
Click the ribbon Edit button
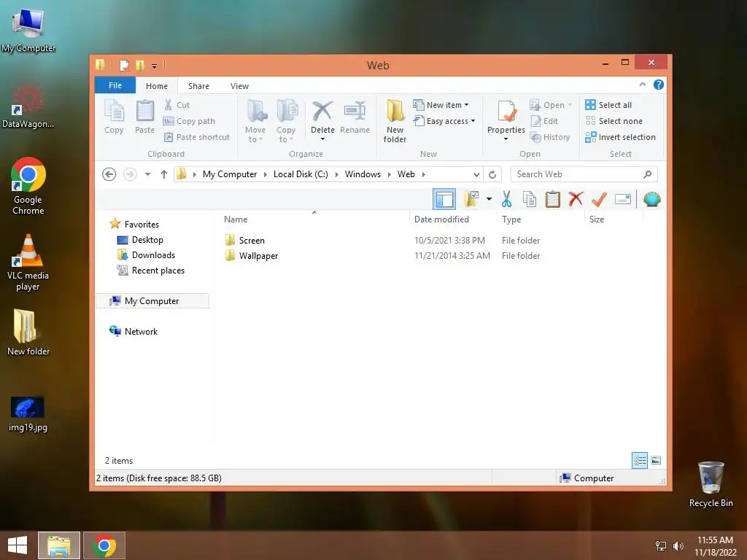point(544,121)
